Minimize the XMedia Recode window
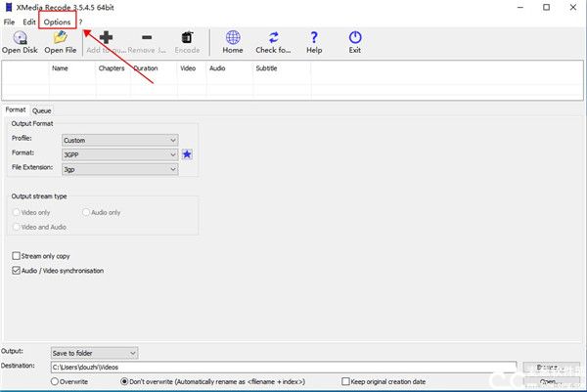This screenshot has width=587, height=392. tap(520, 7)
